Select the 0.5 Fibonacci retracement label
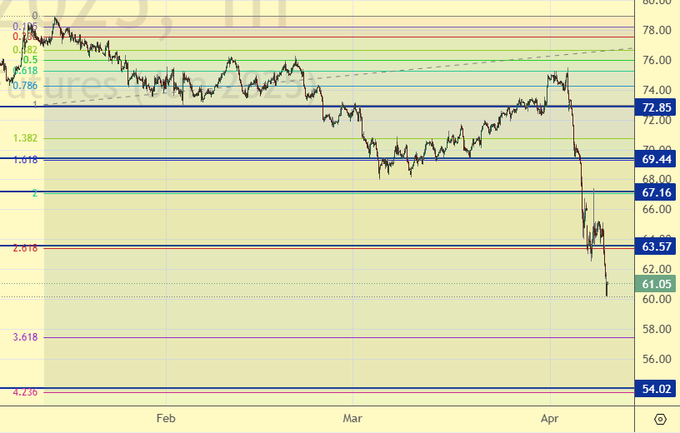 point(31,60)
